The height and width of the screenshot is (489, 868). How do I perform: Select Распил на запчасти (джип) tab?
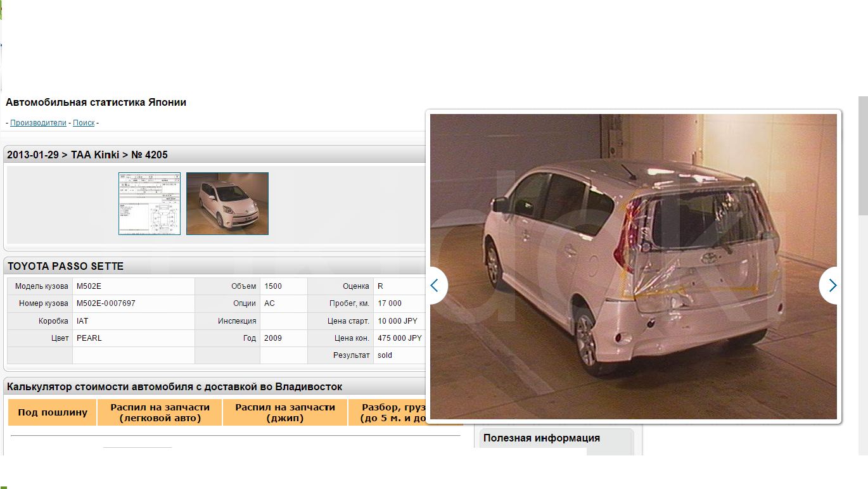[x=285, y=412]
